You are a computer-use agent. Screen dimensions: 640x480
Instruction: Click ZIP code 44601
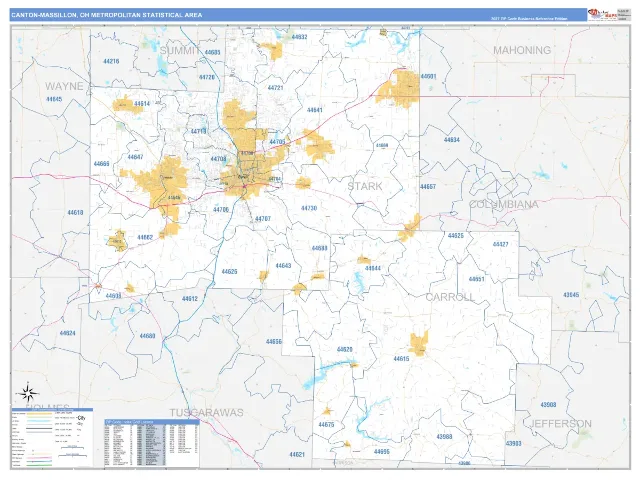coord(428,76)
